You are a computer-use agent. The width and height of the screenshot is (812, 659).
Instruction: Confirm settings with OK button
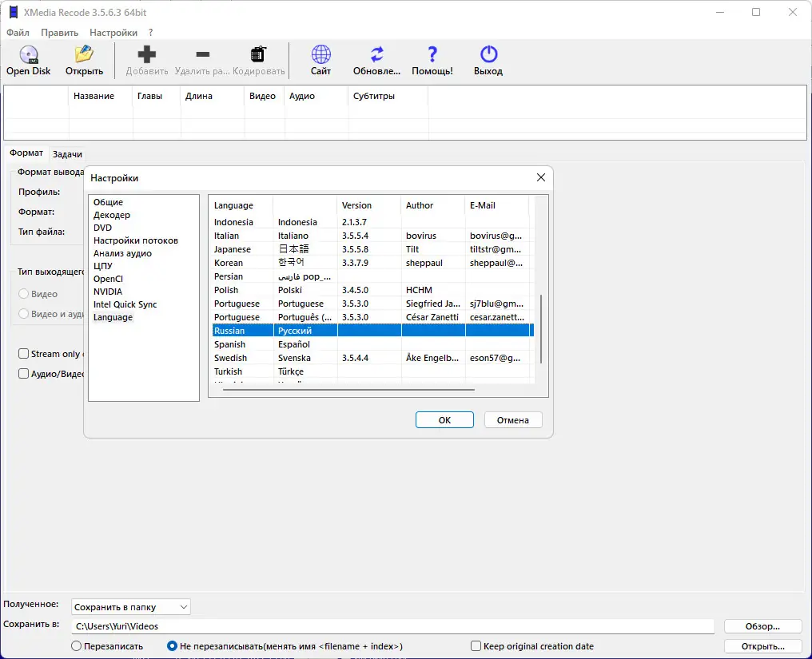[x=444, y=420]
